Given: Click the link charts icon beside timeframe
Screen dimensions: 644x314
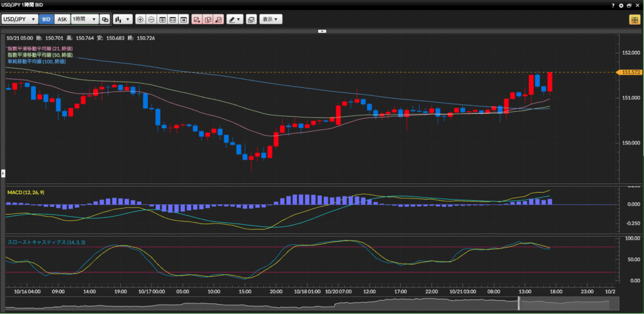Looking at the screenshot, I should click(x=105, y=19).
